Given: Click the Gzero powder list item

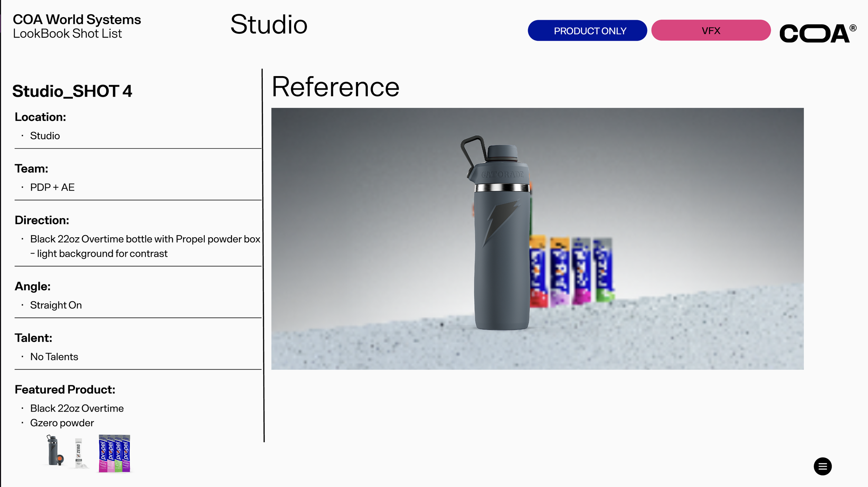Looking at the screenshot, I should pos(62,423).
